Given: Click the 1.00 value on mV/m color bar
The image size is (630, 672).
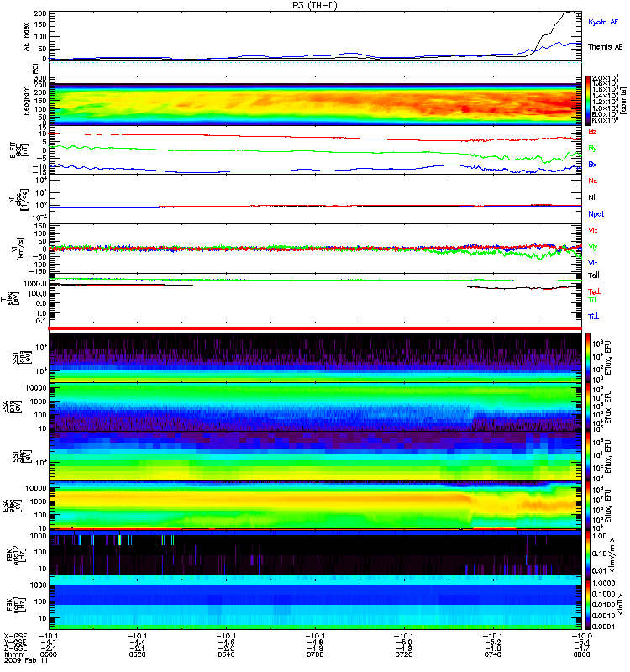Looking at the screenshot, I should 599,536.
